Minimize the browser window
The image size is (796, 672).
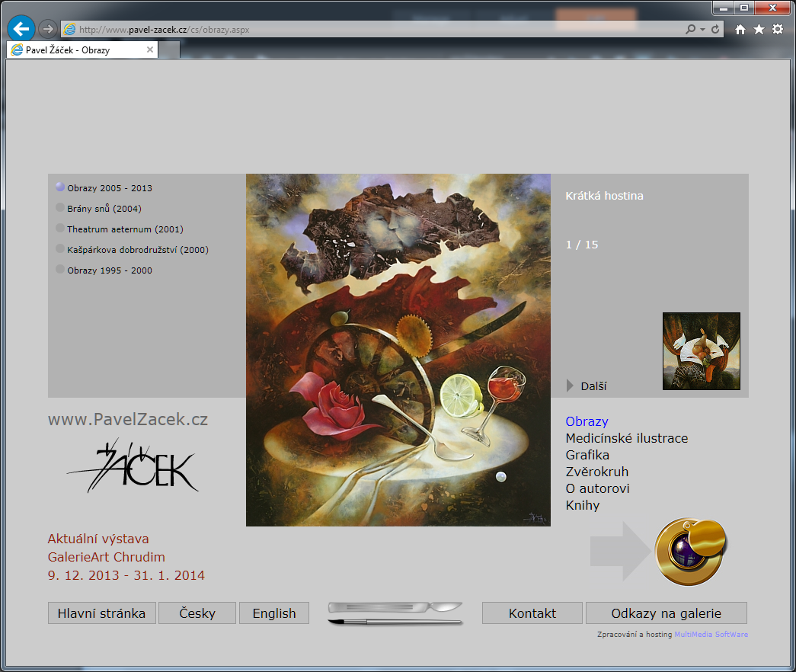click(724, 8)
